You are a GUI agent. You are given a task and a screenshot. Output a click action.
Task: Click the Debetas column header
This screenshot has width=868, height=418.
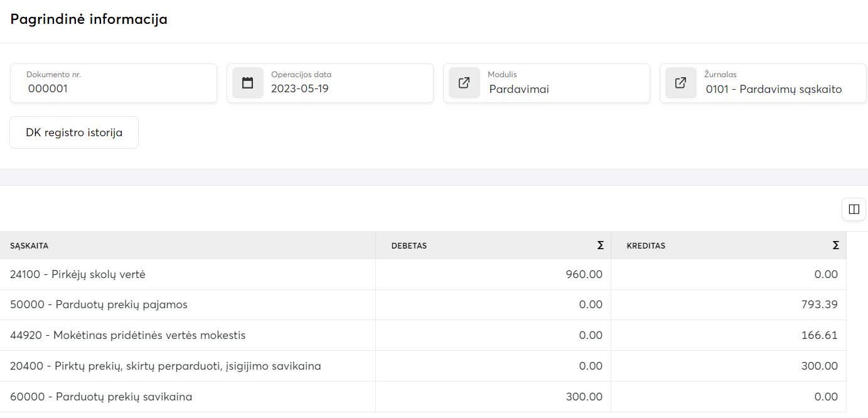click(409, 245)
